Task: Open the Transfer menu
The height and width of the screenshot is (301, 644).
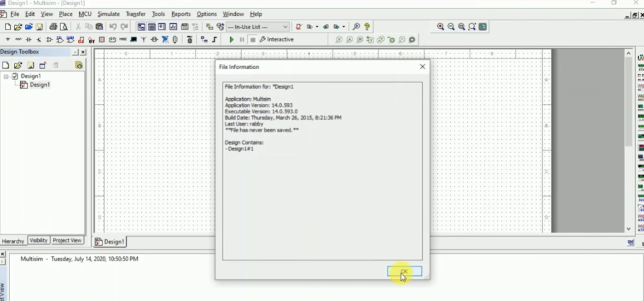Action: [136, 14]
